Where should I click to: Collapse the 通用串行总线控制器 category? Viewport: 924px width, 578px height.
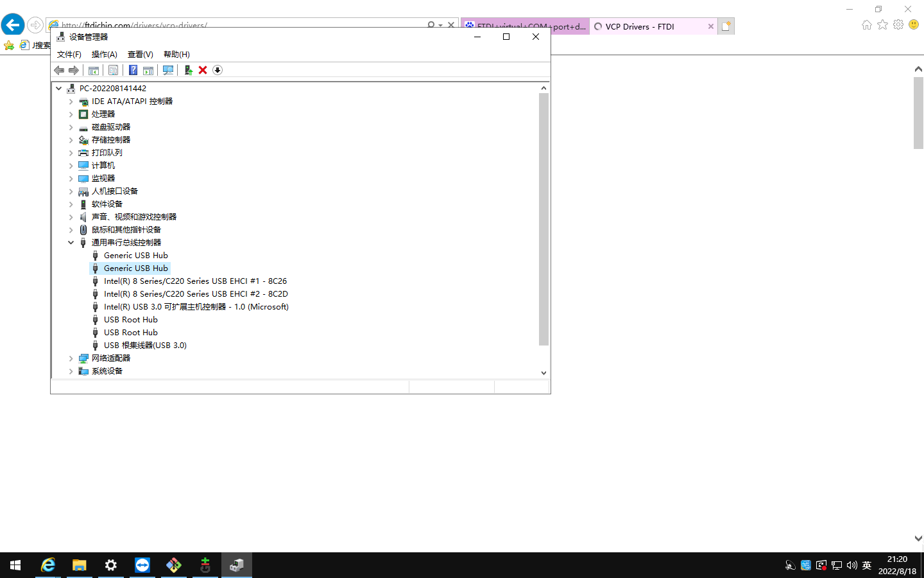(x=71, y=243)
